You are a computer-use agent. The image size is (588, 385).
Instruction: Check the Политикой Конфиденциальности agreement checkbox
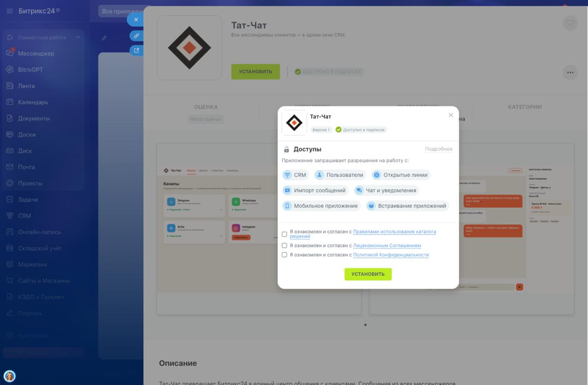tap(284, 255)
